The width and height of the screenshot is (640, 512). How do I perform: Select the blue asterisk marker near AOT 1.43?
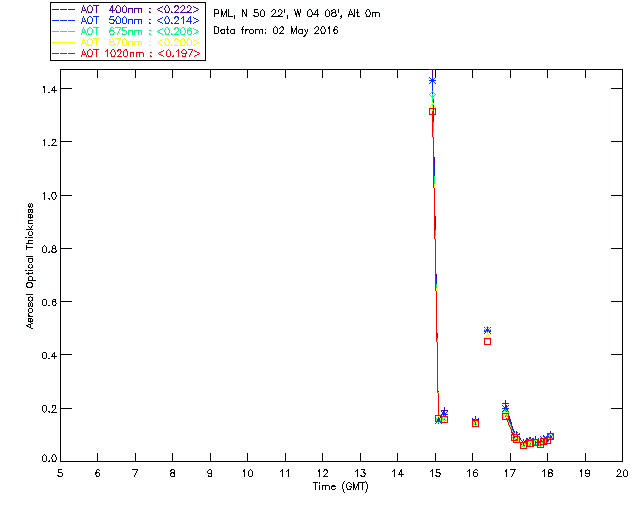click(x=432, y=81)
